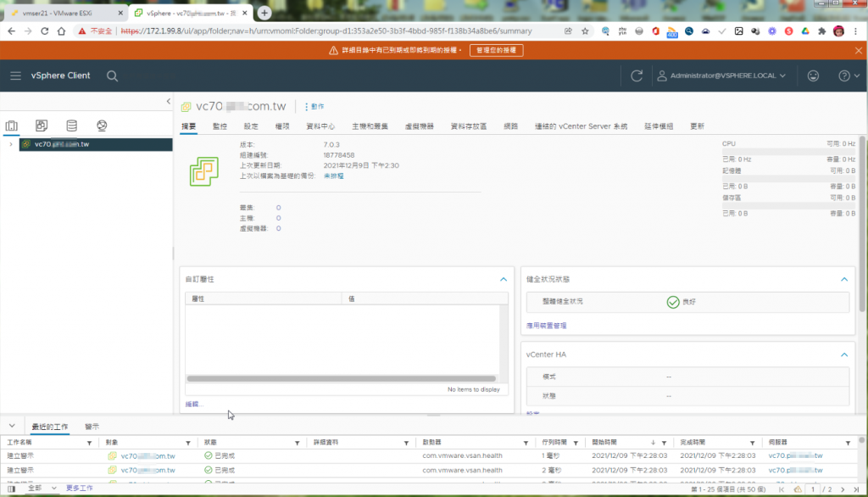Open the feedback smiley icon
Screen dimensions: 868x497
(x=813, y=76)
